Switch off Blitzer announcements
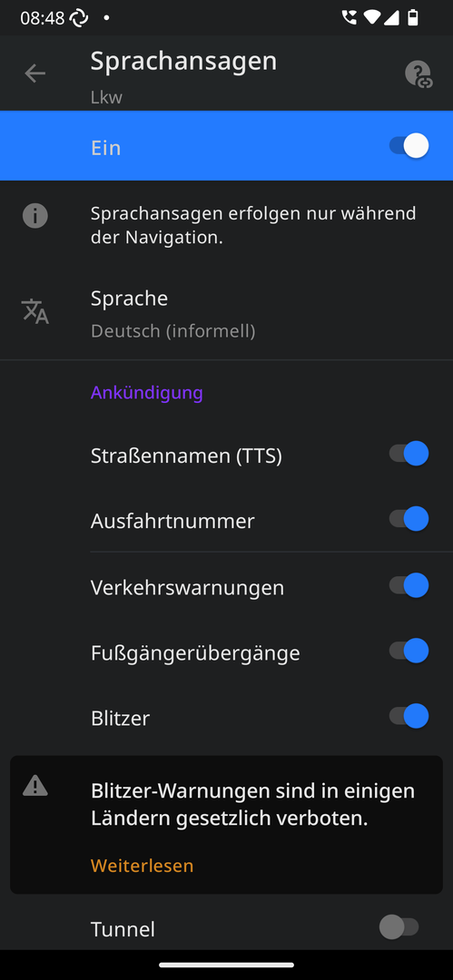This screenshot has height=980, width=453. point(409,716)
